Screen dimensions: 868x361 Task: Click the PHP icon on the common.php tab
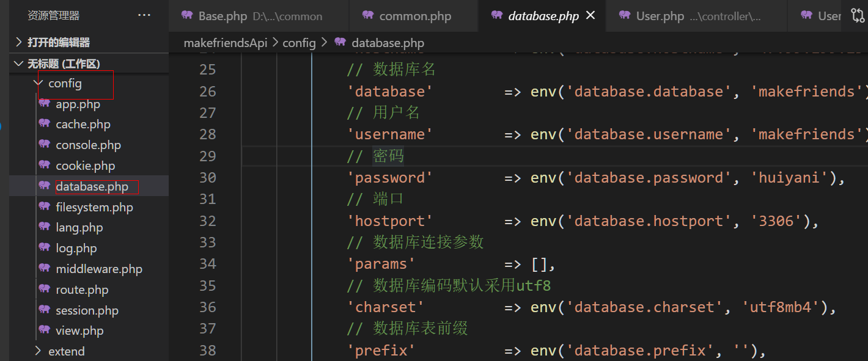[x=368, y=15]
